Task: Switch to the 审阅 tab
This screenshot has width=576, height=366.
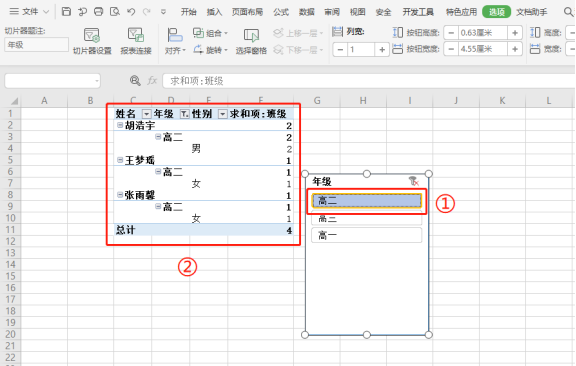Action: [332, 12]
